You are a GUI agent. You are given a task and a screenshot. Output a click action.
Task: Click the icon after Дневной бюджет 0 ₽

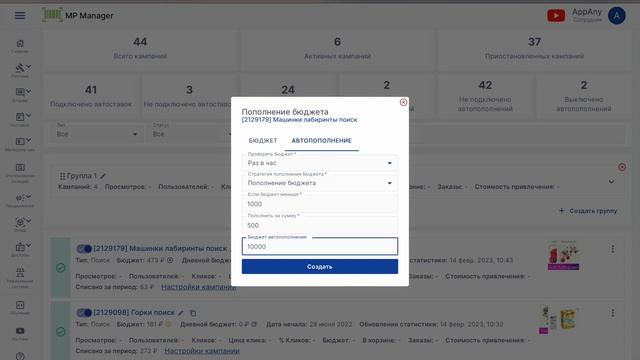(x=254, y=324)
